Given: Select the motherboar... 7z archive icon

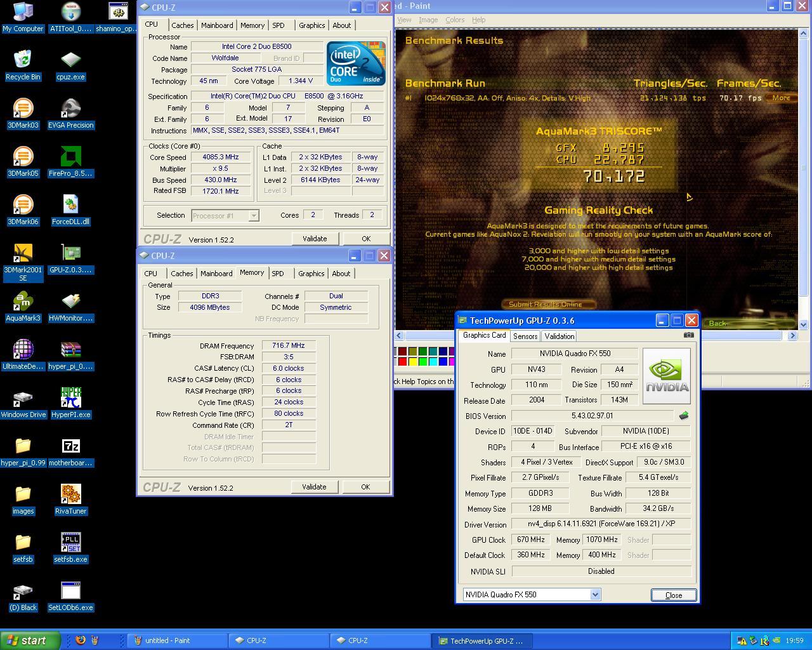Looking at the screenshot, I should point(71,451).
